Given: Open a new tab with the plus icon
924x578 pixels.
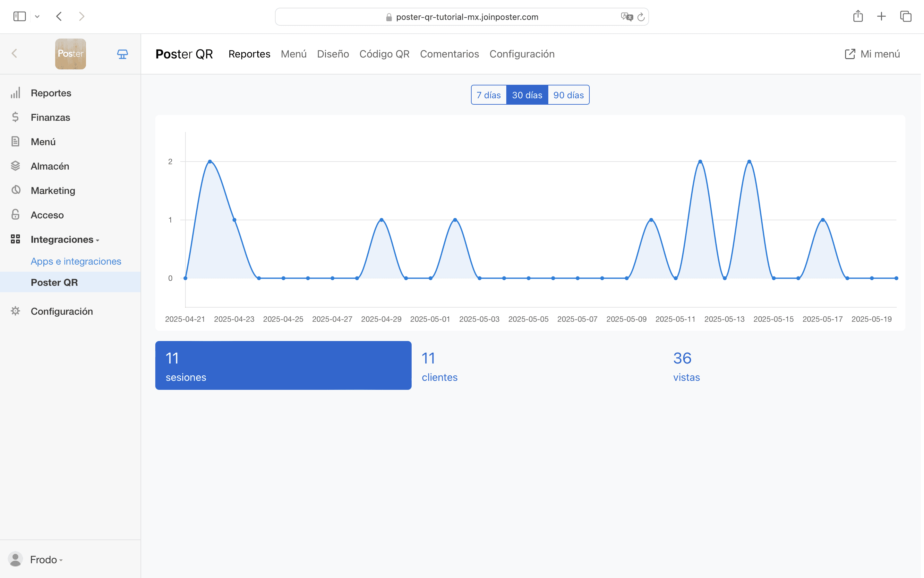Looking at the screenshot, I should point(881,16).
